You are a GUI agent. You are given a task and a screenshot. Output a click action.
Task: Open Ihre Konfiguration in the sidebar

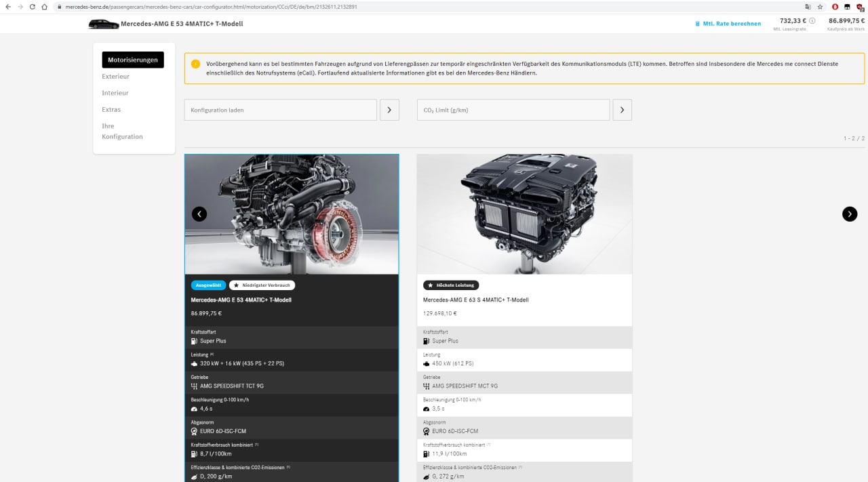(123, 132)
